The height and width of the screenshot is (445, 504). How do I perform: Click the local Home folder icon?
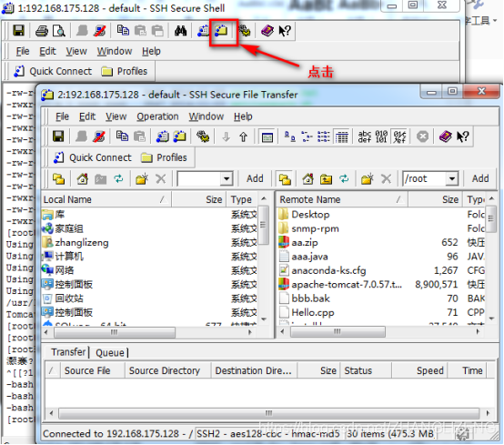tap(83, 178)
